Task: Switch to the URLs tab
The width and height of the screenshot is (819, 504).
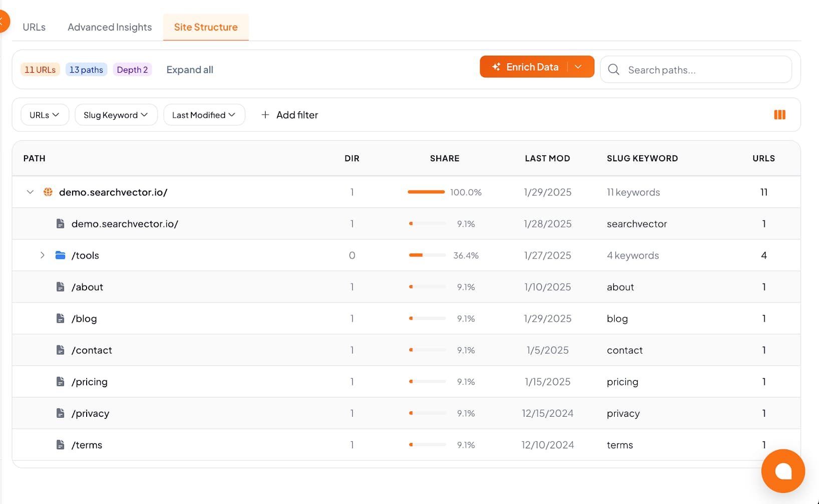Action: pos(34,27)
